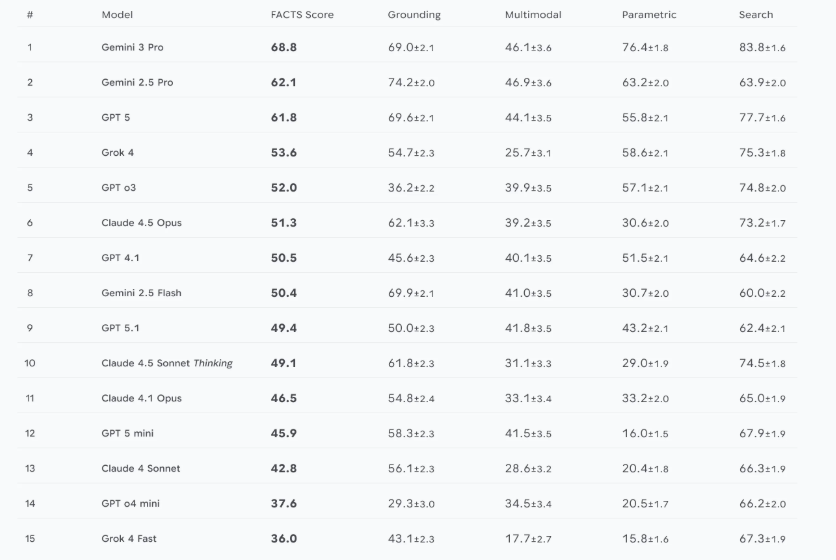Click the Grok 4 Fast model name
This screenshot has height=560, width=836.
[x=129, y=539]
